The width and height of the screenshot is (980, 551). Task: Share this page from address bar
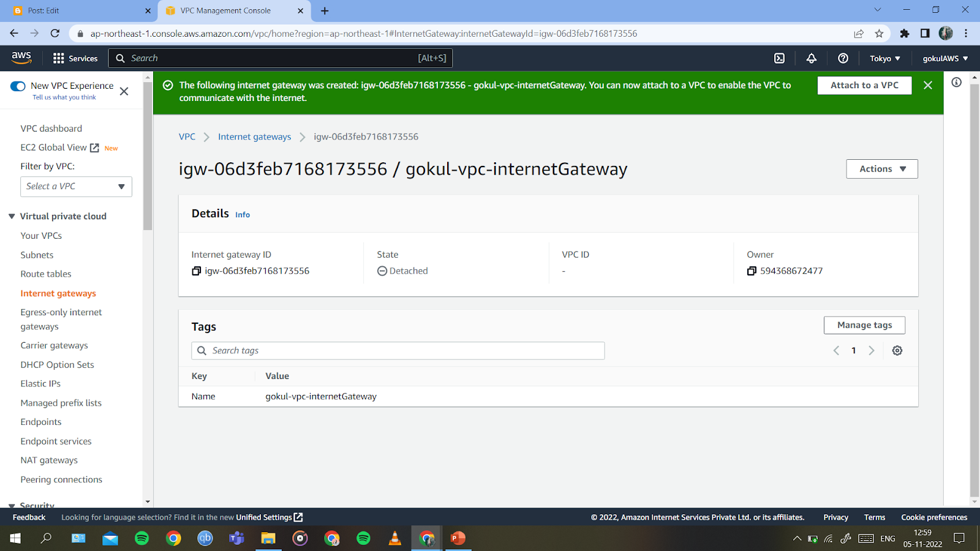[x=859, y=33]
